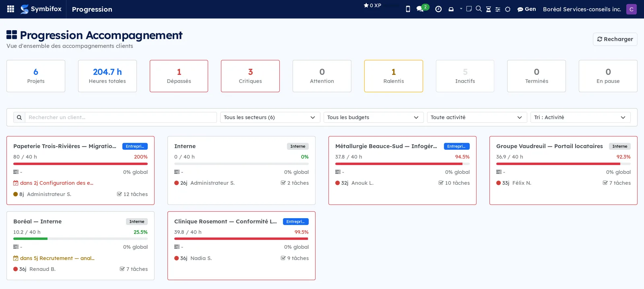Click the top bar search magnifier
The width and height of the screenshot is (644, 289).
(x=479, y=8)
